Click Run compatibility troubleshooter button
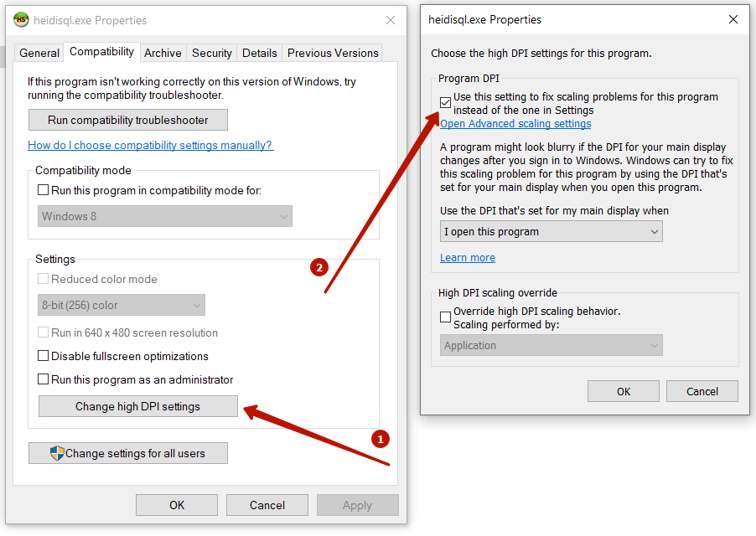The height and width of the screenshot is (536, 756). (x=127, y=120)
